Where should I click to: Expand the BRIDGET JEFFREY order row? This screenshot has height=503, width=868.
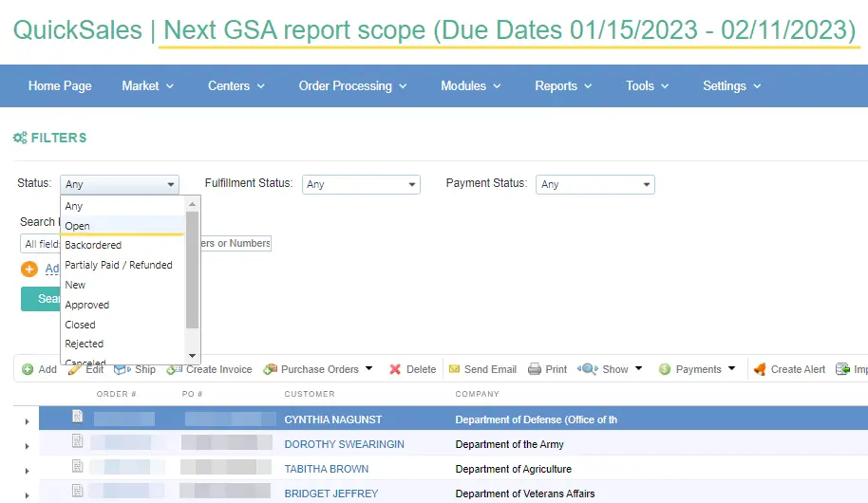(x=27, y=495)
